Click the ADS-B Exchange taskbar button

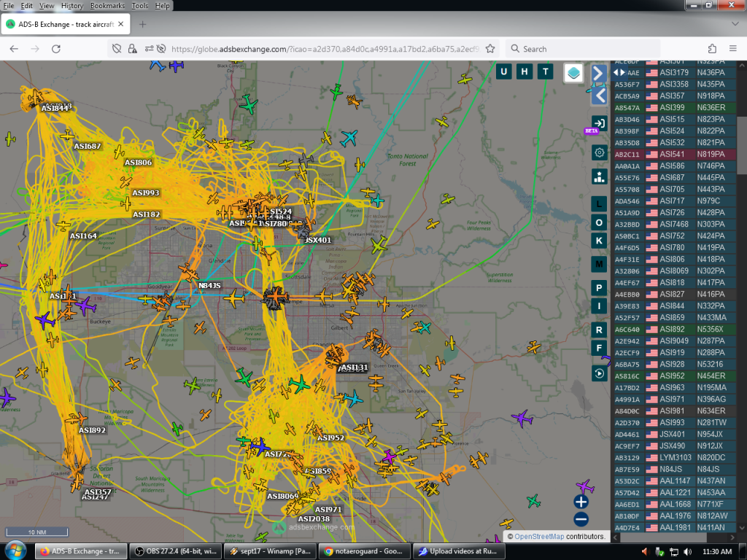click(x=80, y=551)
